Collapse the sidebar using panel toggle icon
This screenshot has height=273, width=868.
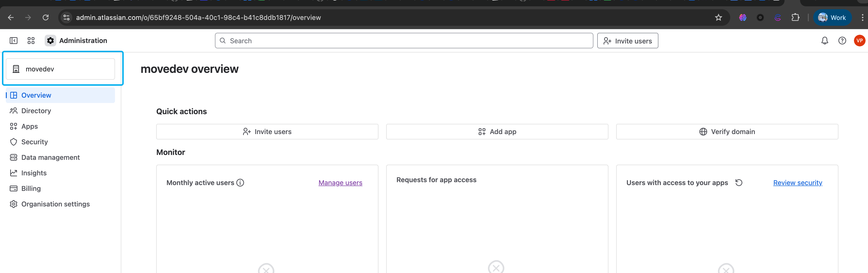click(14, 41)
